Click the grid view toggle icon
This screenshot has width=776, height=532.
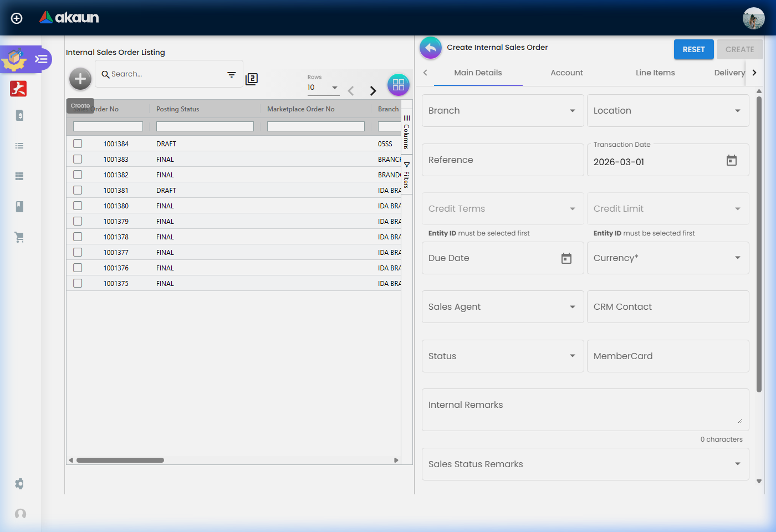(x=398, y=85)
